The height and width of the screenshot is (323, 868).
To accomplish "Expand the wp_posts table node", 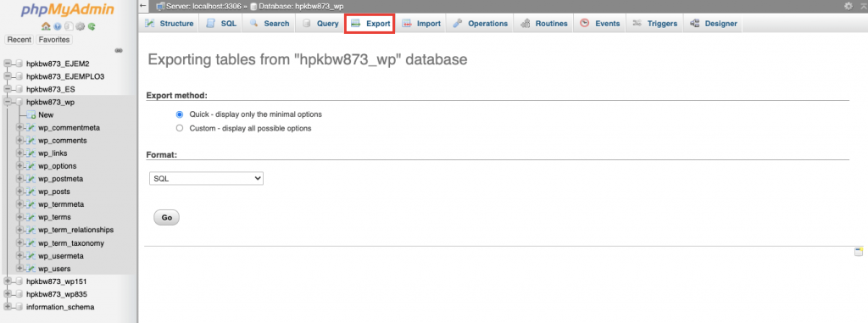I will pyautogui.click(x=20, y=192).
